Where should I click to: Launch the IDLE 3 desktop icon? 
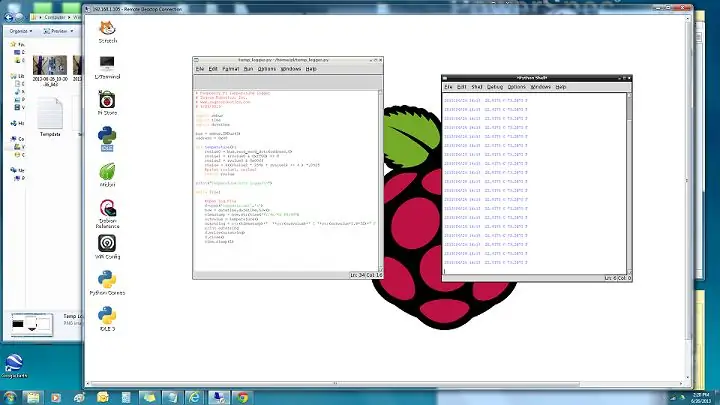107,319
